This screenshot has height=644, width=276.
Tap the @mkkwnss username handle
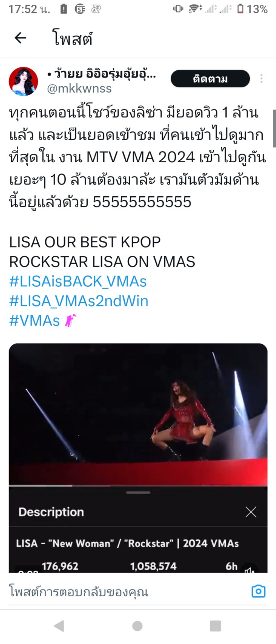point(79,88)
